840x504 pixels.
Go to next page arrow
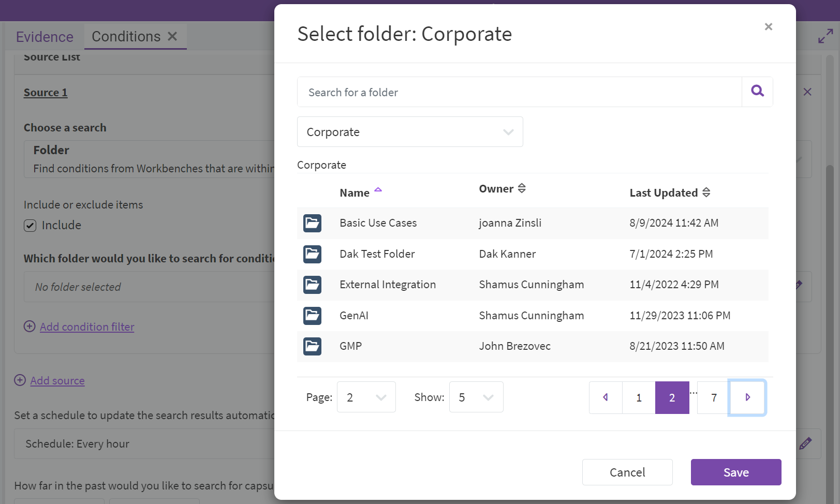(747, 397)
